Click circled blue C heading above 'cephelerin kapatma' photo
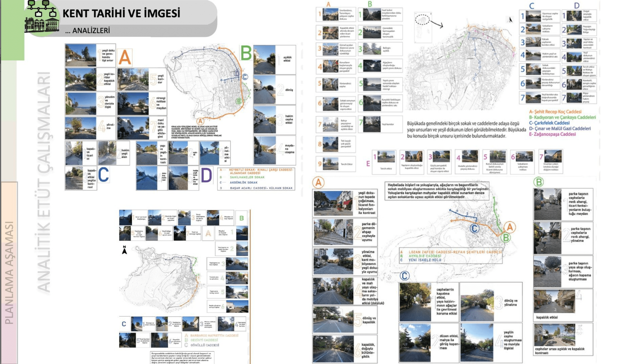The image size is (643, 364). pyautogui.click(x=405, y=276)
